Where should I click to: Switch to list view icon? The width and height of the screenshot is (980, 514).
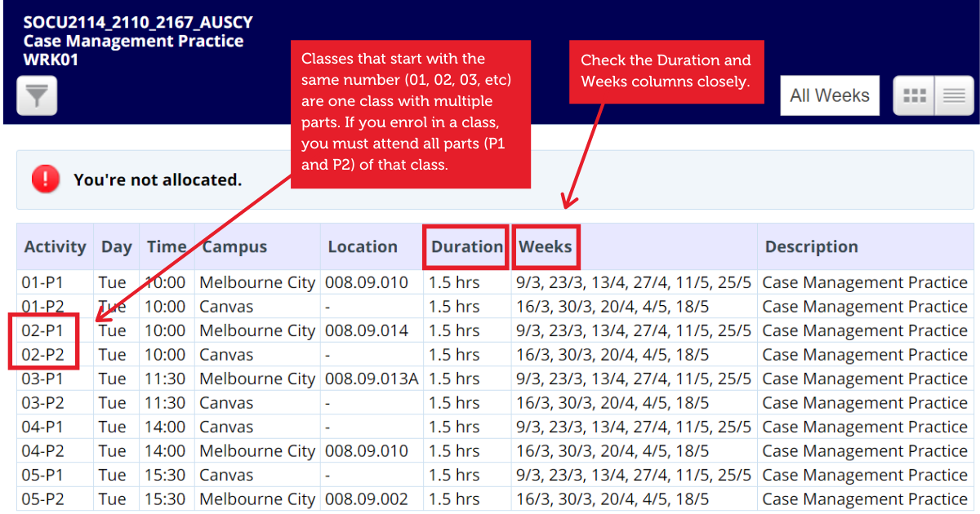[x=953, y=96]
